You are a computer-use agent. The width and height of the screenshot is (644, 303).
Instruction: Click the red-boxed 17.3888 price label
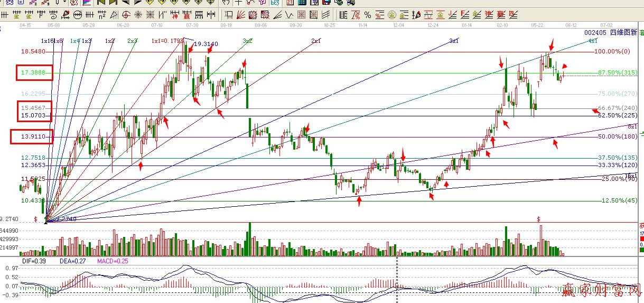pos(33,72)
